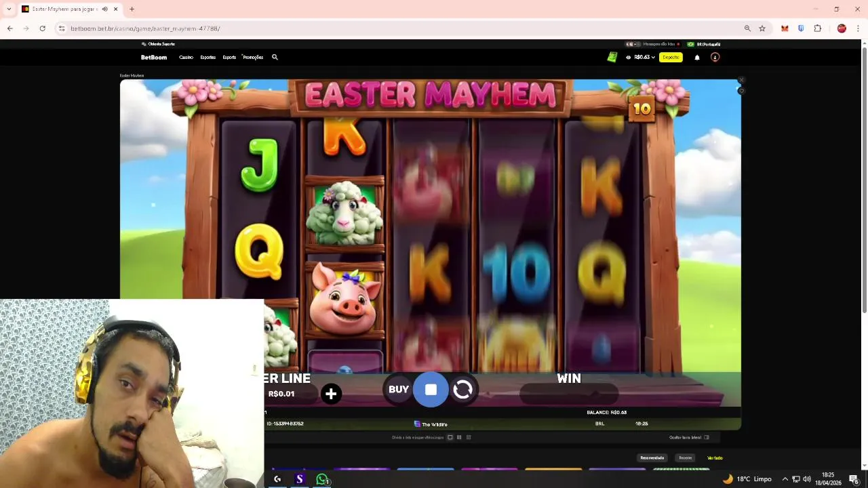Increase the bet per line

click(331, 394)
